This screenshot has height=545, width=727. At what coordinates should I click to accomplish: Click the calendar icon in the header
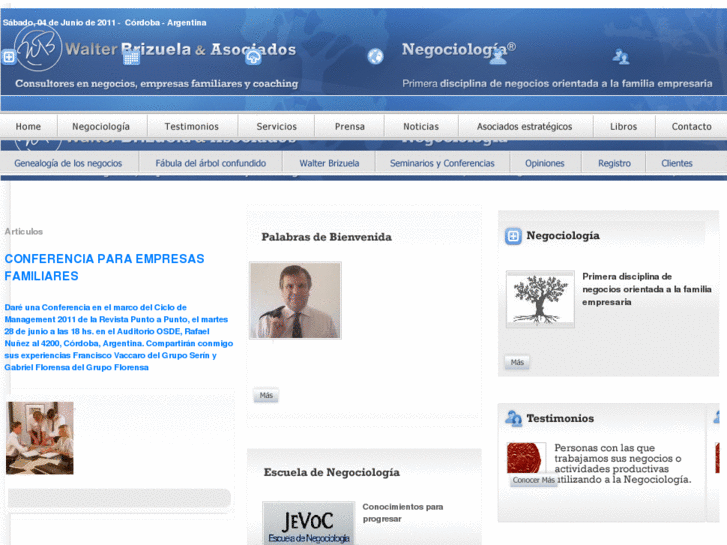pos(132,58)
